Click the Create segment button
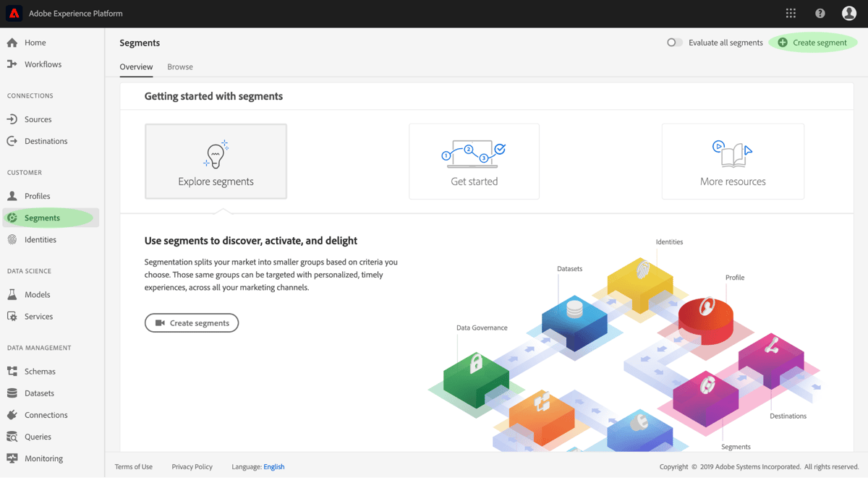Viewport: 868px width, 488px height. (812, 43)
